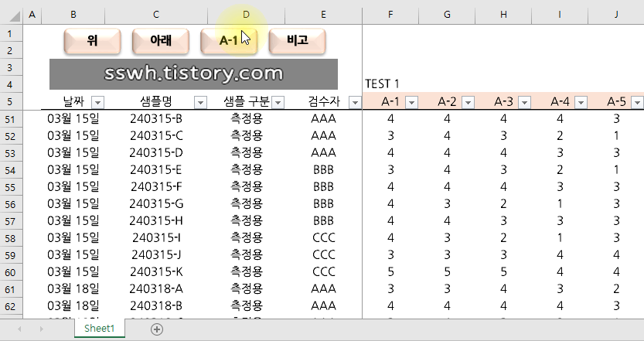Open the A-3 column filter dropdown
Viewport: 644px width, 341px height.
524,102
